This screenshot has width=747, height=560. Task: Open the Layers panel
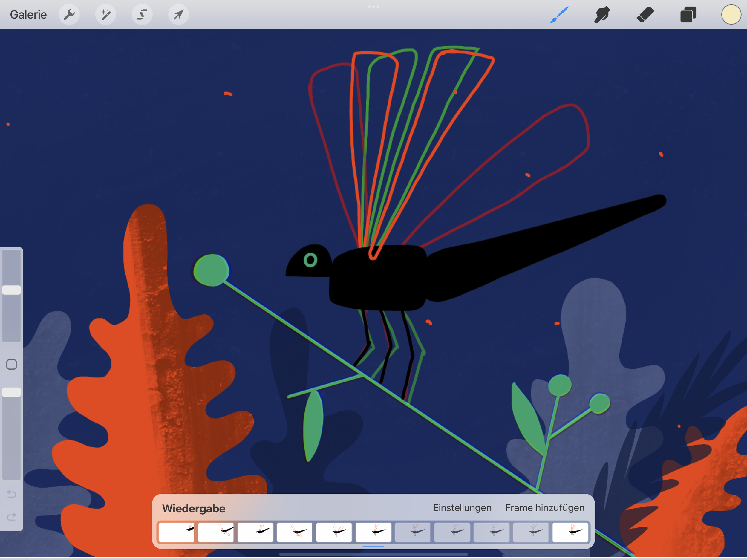click(688, 15)
